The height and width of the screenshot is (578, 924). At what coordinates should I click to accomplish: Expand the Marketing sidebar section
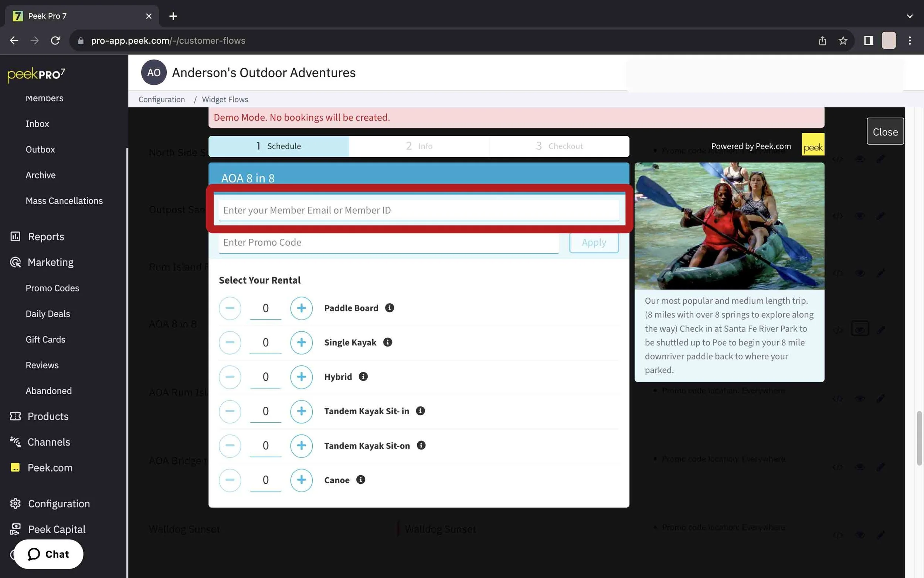50,262
